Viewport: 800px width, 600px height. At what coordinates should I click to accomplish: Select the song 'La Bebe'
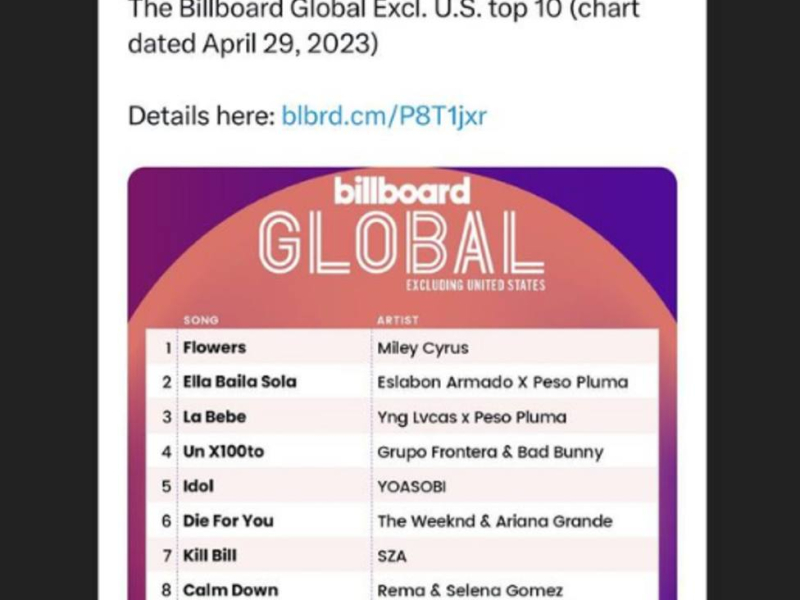214,417
